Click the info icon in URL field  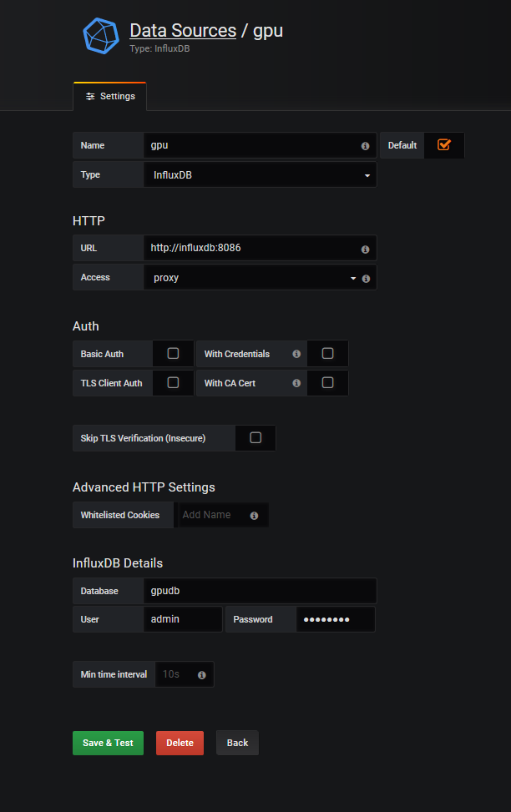coord(366,250)
